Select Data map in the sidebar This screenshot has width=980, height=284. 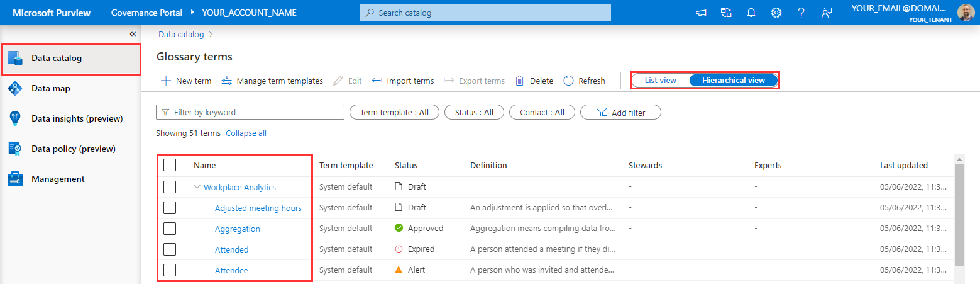pyautogui.click(x=70, y=88)
